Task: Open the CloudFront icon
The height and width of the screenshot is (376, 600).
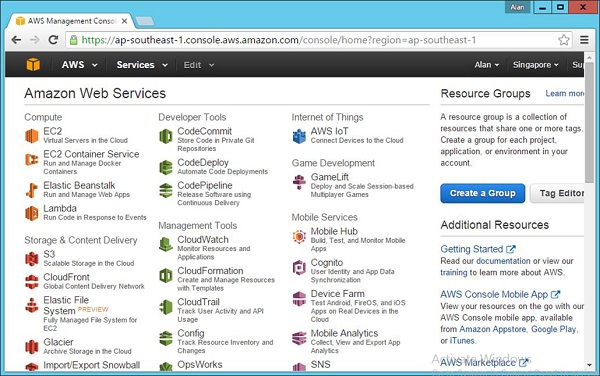Action: [x=32, y=282]
